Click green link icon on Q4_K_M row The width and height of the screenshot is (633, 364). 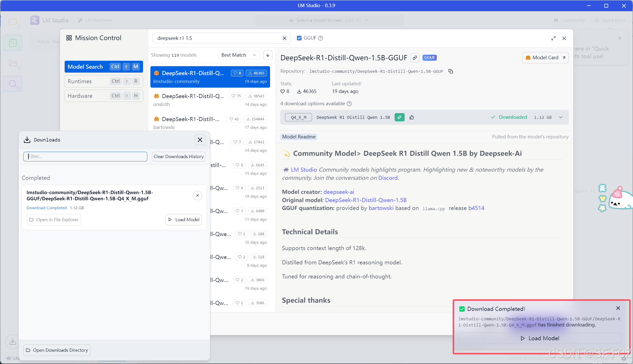pos(399,117)
